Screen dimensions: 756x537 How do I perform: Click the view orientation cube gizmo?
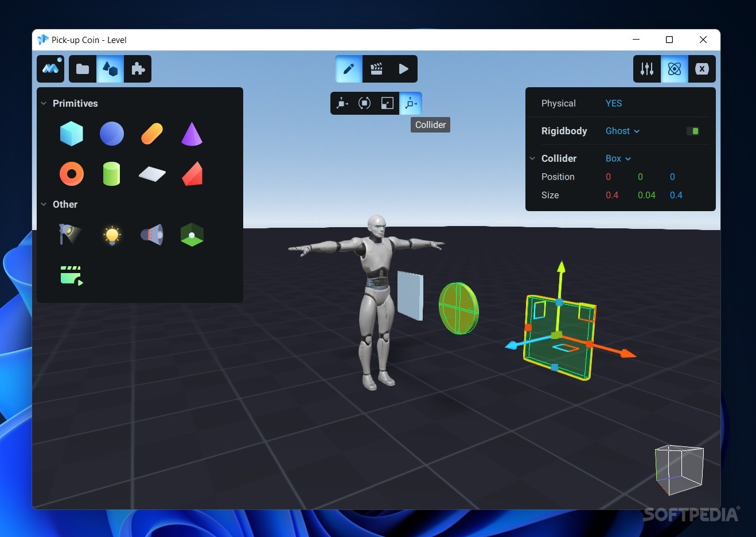pyautogui.click(x=680, y=469)
